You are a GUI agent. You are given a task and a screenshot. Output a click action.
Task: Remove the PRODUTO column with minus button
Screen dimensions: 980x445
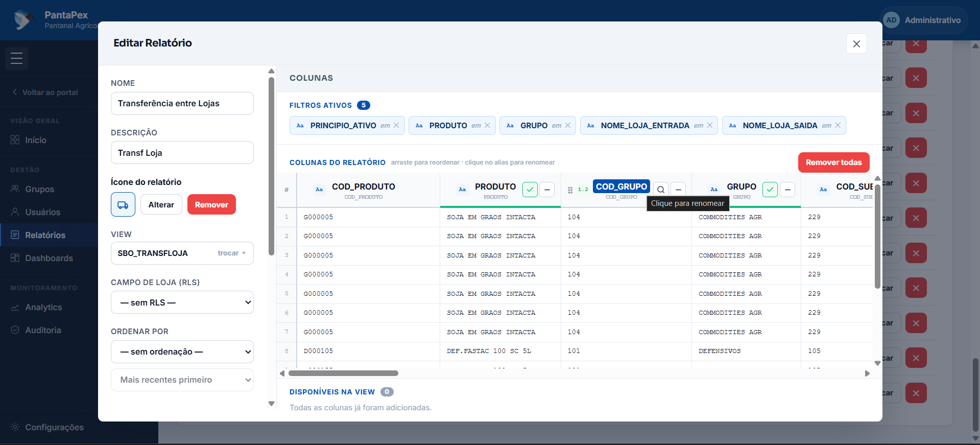pos(547,190)
